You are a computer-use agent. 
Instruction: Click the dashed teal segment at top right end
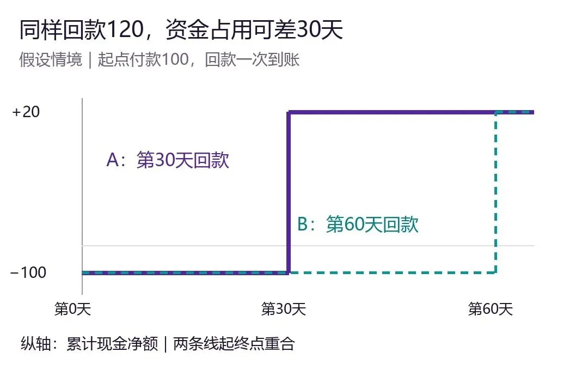514,112
